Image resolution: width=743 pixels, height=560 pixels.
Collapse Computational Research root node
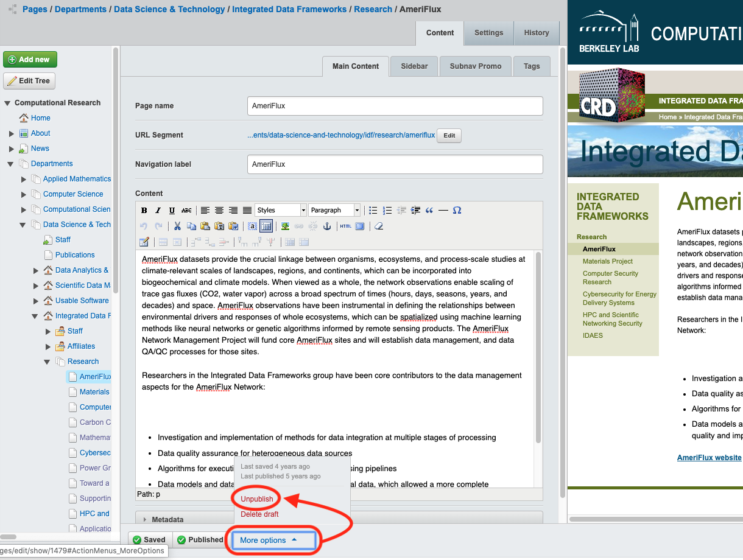click(7, 103)
